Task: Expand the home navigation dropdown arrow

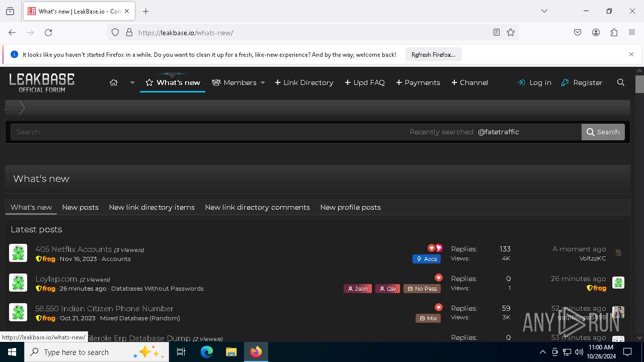Action: click(x=132, y=82)
